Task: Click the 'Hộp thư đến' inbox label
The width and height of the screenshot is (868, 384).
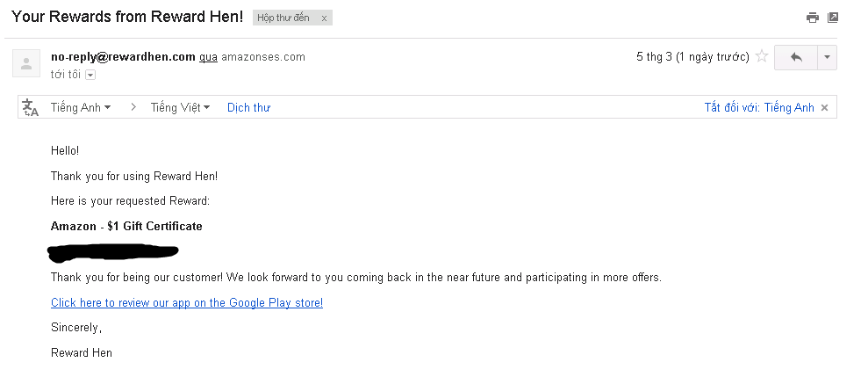Action: (x=283, y=18)
